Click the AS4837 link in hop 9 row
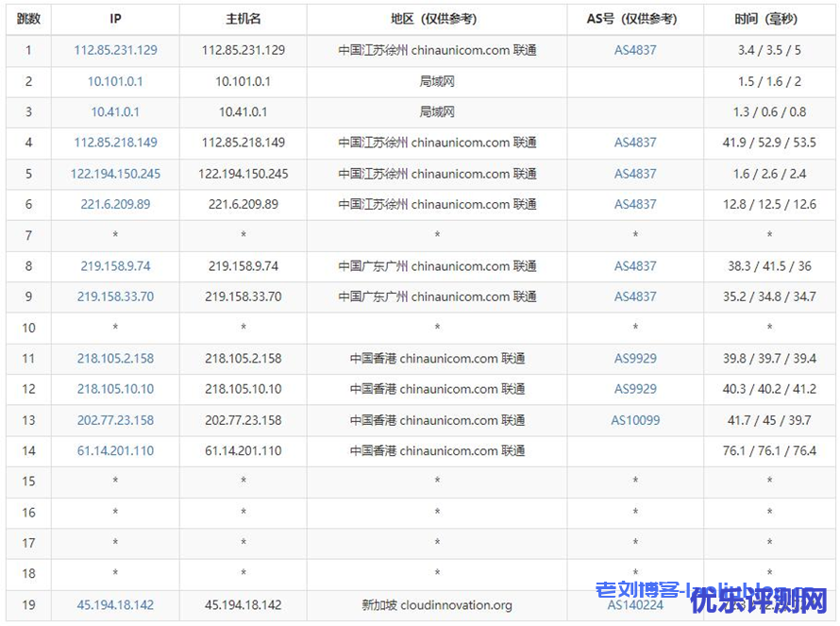840x626 pixels. (635, 296)
